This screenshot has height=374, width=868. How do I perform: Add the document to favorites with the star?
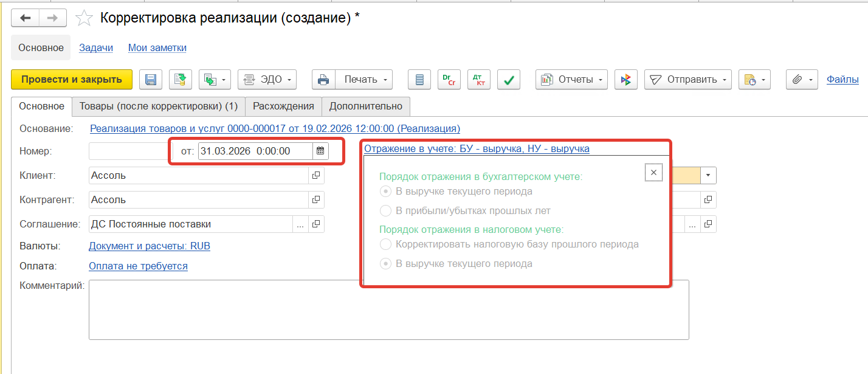coord(83,18)
